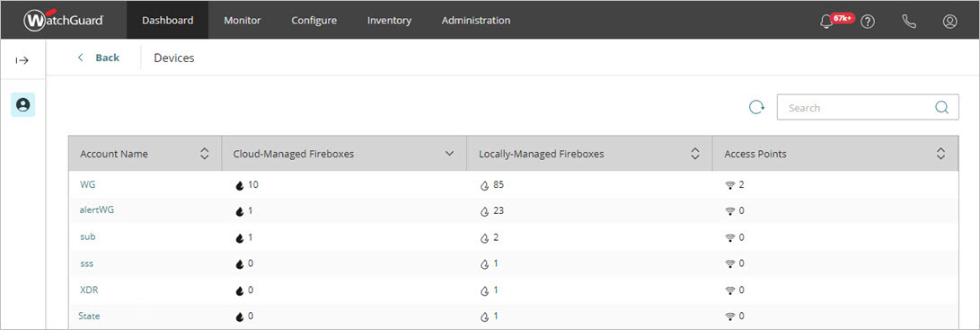Click the filled flame icon in the sss row
The image size is (980, 330).
tap(239, 264)
